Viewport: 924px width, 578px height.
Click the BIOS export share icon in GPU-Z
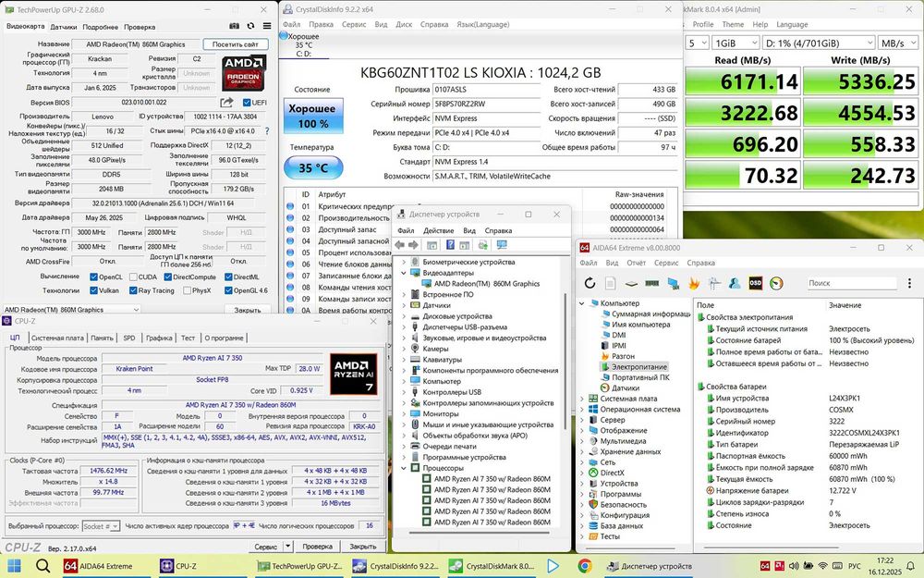point(227,102)
